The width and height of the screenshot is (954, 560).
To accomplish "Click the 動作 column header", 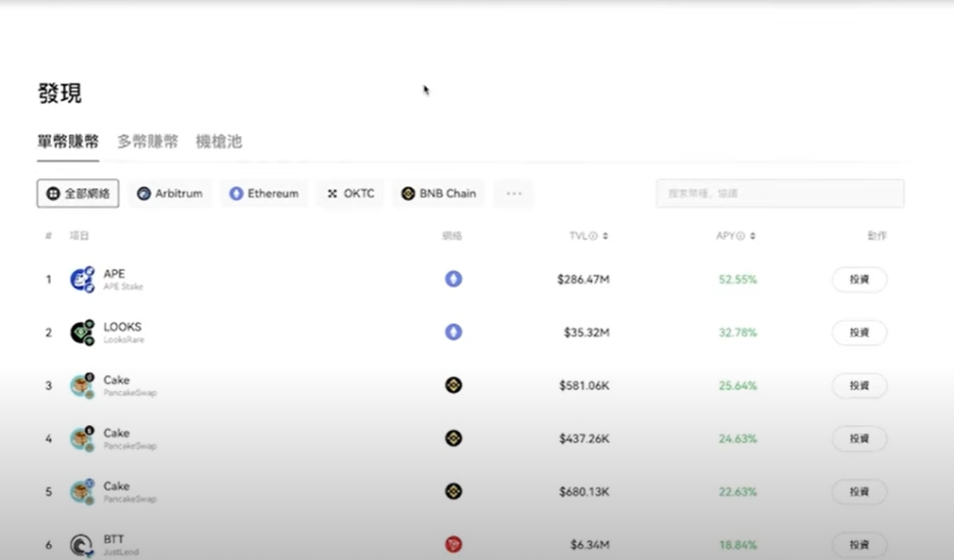I will [877, 236].
